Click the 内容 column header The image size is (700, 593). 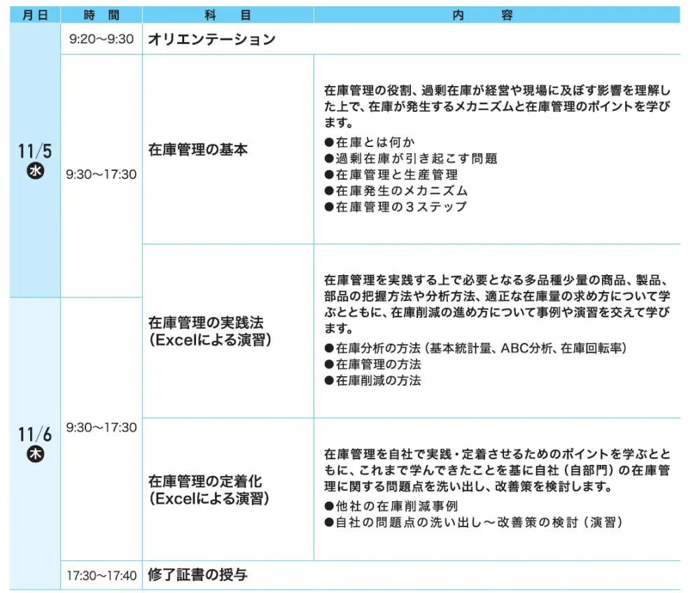pos(496,15)
